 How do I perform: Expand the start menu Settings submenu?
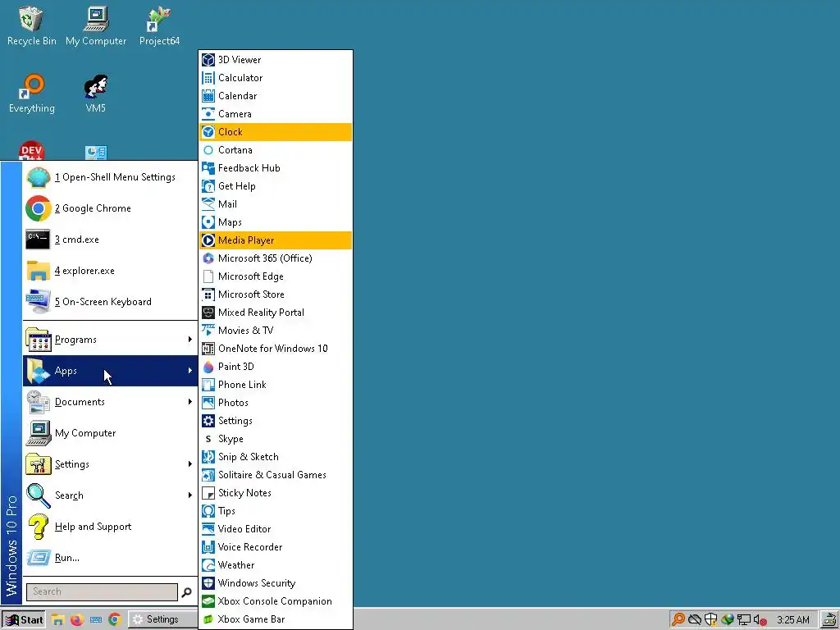pos(111,464)
